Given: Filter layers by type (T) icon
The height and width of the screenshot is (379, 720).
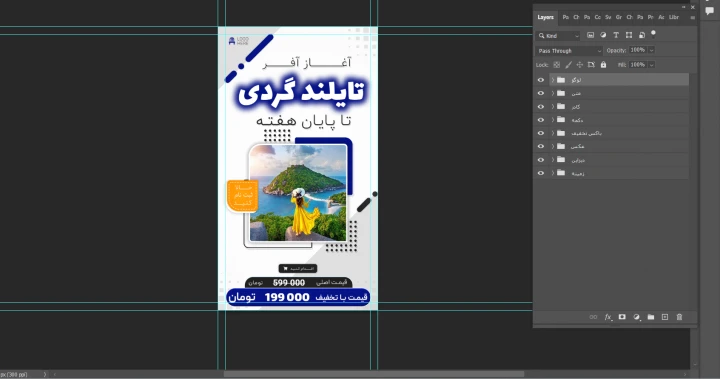Looking at the screenshot, I should tap(616, 35).
